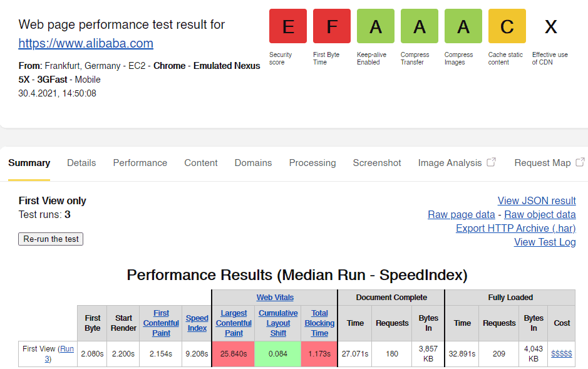Click the external-link icon beside Image Analysis

point(491,162)
